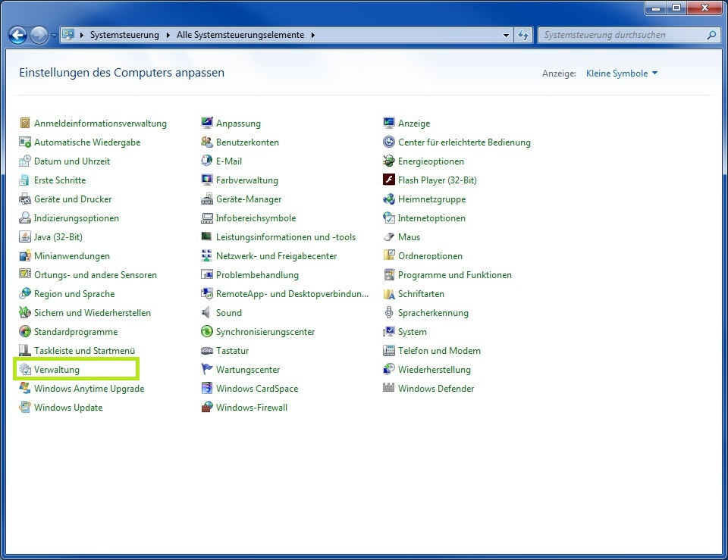Open Wiederherstellung link
728x560 pixels.
435,369
